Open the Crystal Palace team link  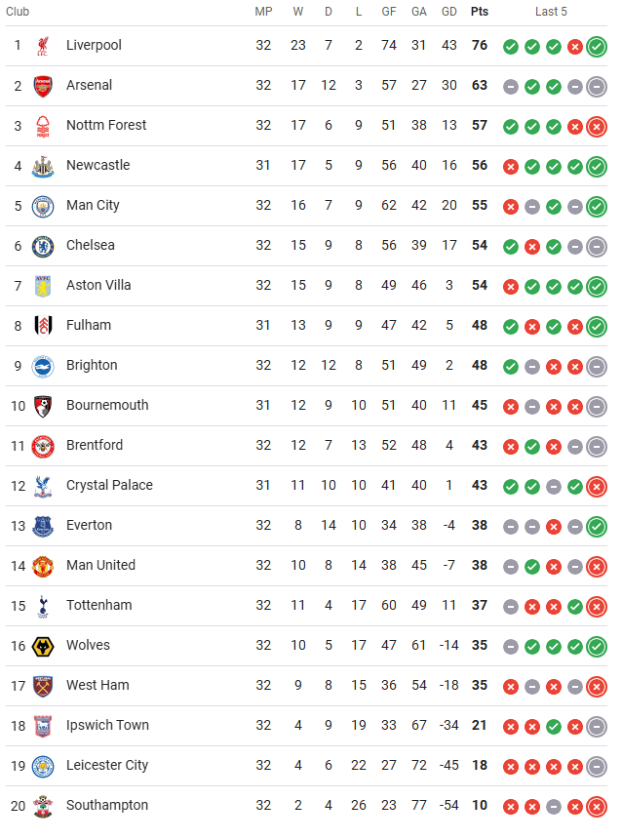[109, 485]
